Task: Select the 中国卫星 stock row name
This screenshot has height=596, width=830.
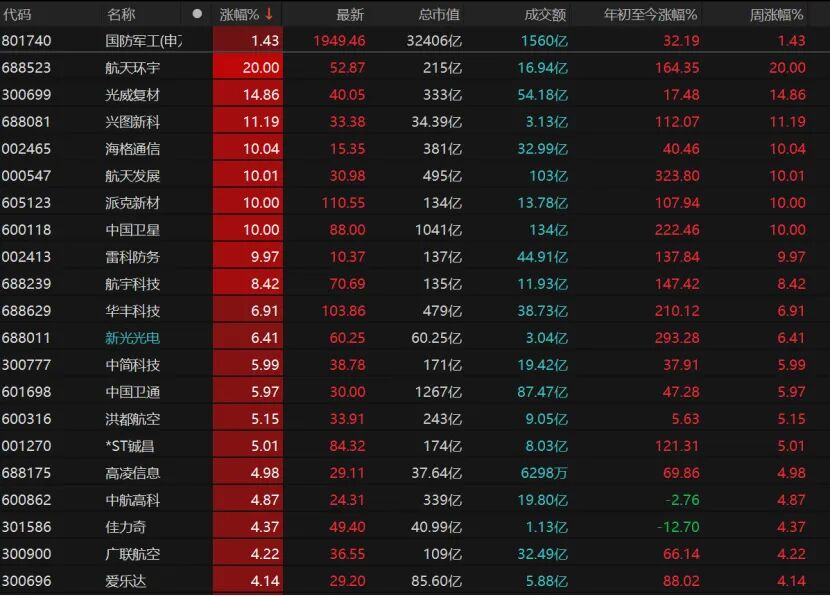Action: (x=132, y=230)
